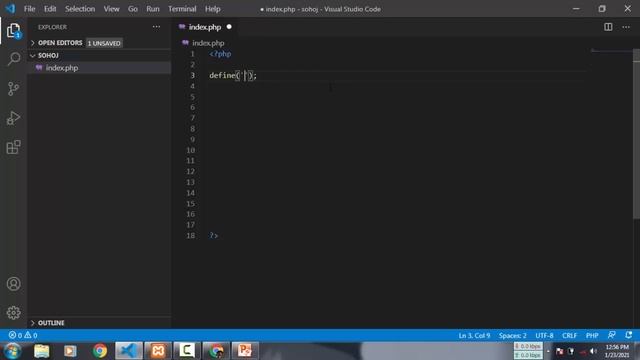
Task: Show hidden system tray icons
Action: pyautogui.click(x=548, y=351)
